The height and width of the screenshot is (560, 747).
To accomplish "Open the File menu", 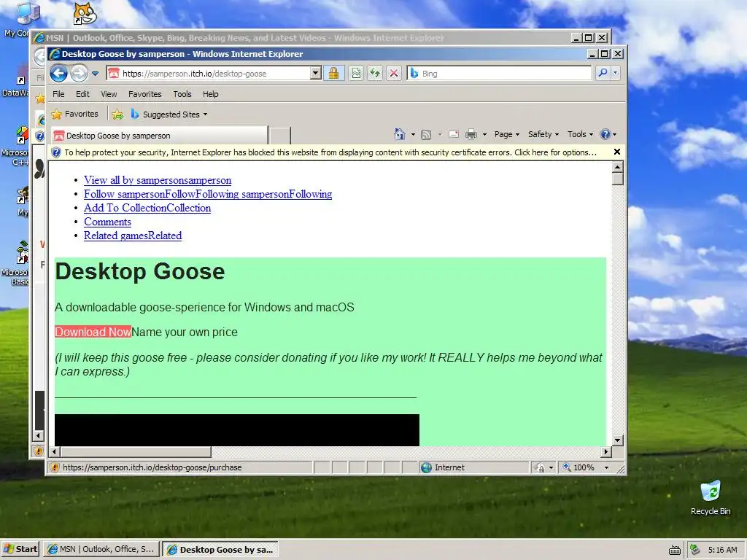I will coord(58,94).
